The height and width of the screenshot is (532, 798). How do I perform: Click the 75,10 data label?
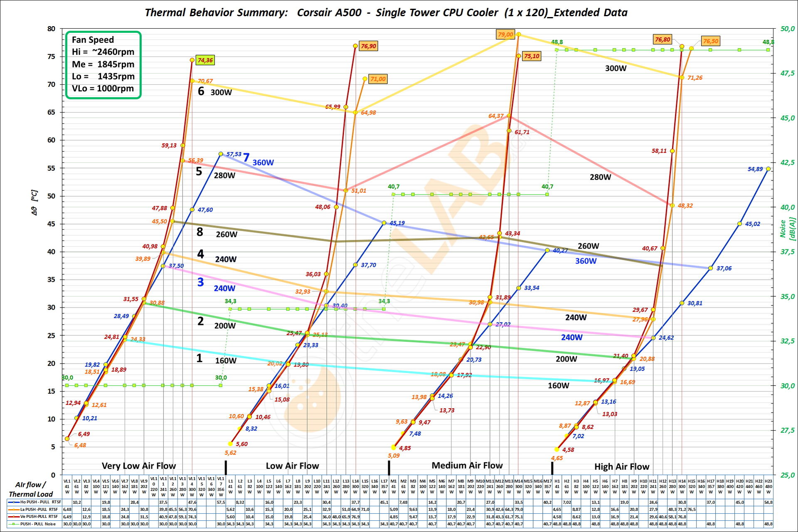(x=532, y=56)
